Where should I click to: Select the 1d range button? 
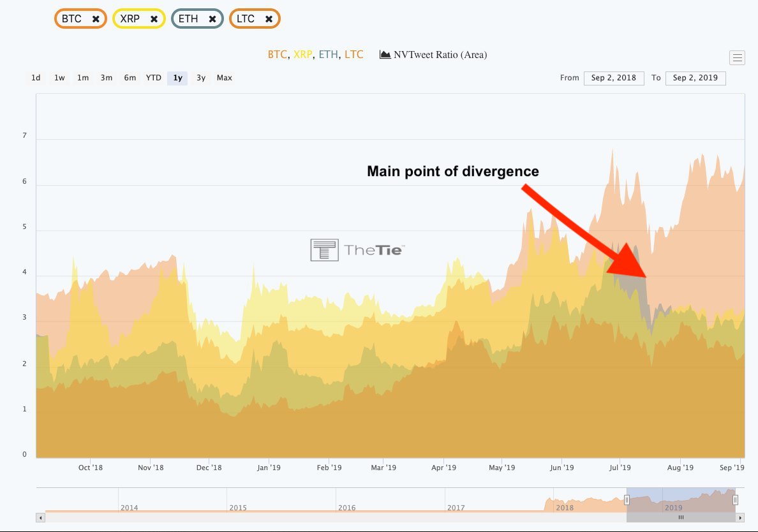[x=36, y=78]
